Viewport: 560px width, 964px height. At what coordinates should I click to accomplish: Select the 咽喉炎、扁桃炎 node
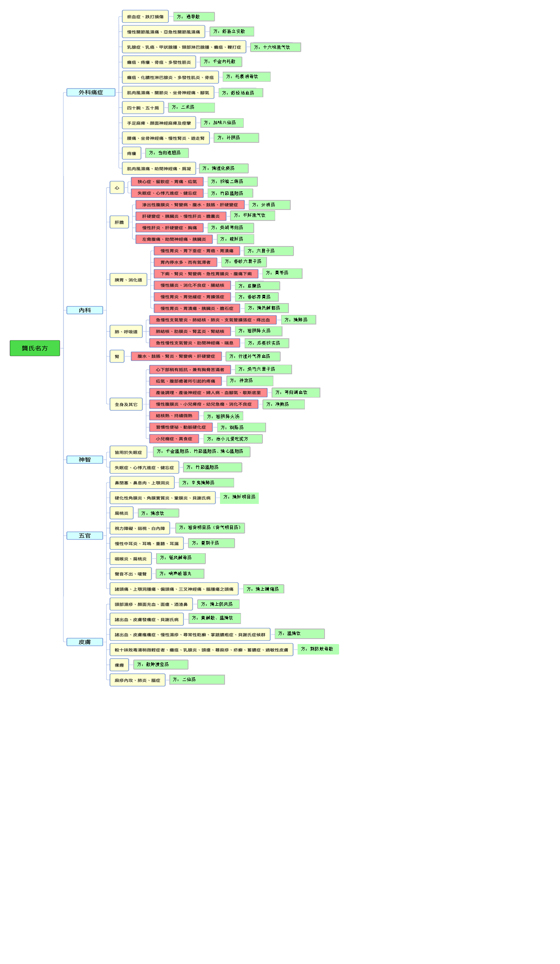[x=131, y=559]
